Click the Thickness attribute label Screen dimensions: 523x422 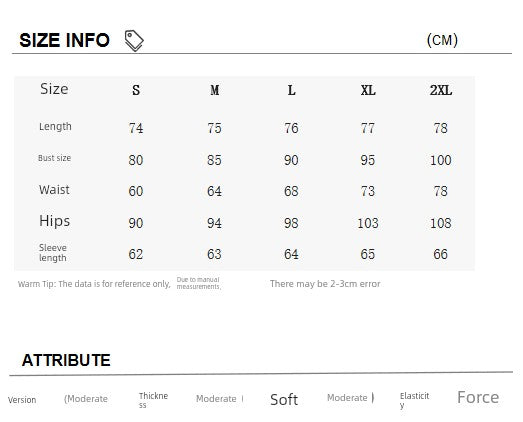(153, 400)
